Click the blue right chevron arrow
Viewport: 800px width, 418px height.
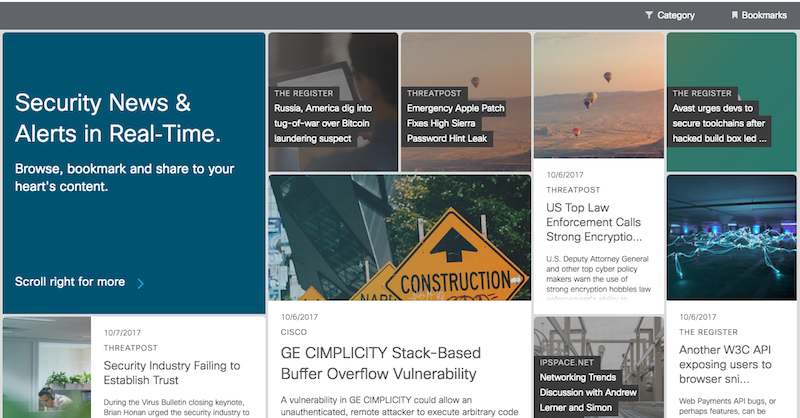tap(141, 283)
